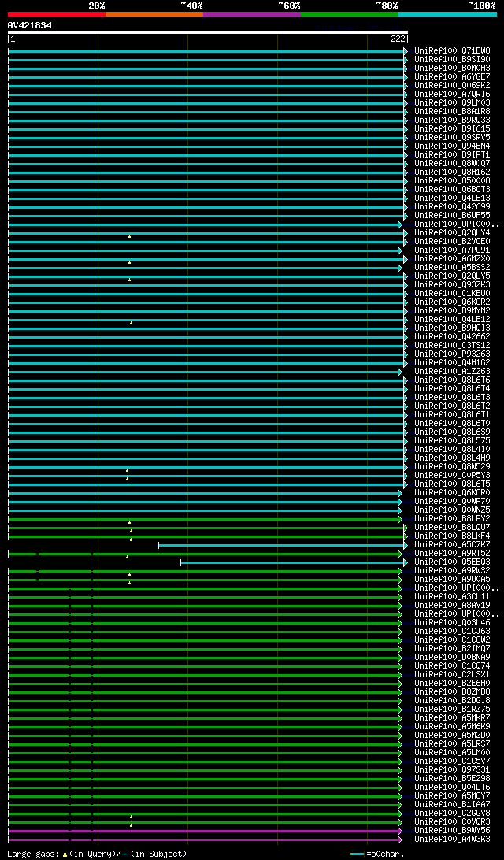Click the yellow query gap marker on Q2QLY4 row

(x=129, y=236)
